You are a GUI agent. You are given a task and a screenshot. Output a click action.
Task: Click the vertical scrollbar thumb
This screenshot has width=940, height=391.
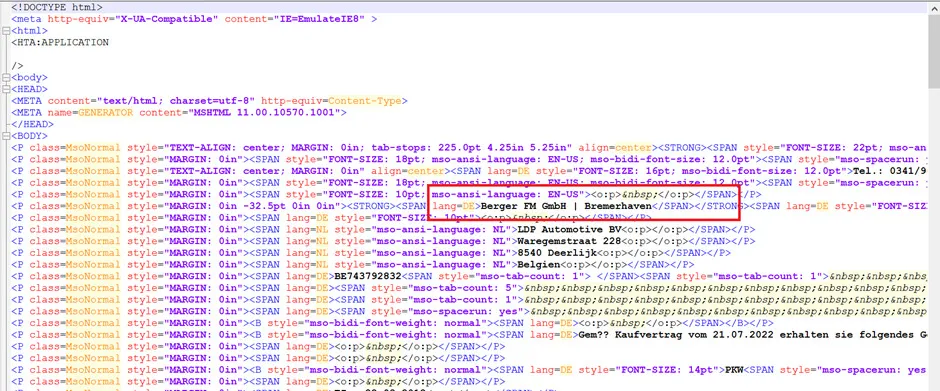point(935,52)
